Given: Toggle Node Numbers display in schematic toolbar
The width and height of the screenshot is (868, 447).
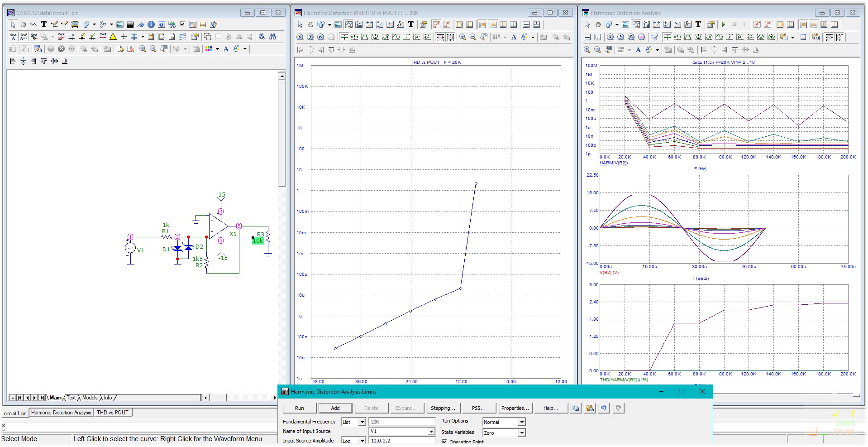Looking at the screenshot, I should 34,37.
